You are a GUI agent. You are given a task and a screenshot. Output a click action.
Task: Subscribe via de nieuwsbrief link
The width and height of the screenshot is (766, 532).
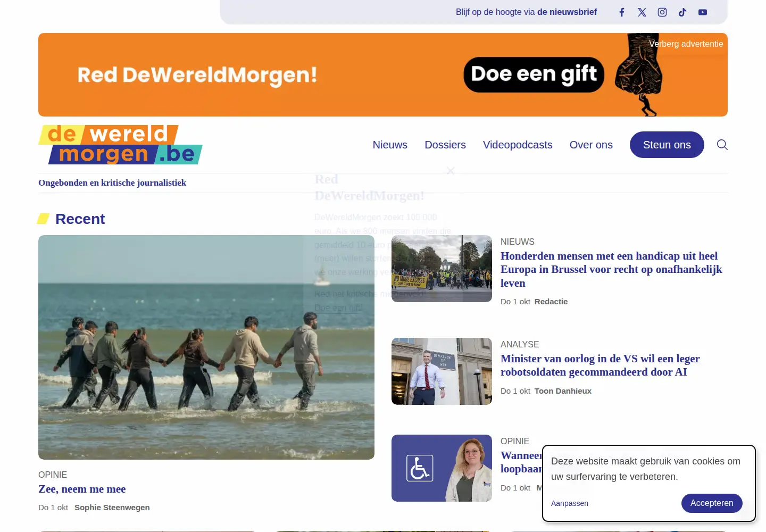pos(567,12)
